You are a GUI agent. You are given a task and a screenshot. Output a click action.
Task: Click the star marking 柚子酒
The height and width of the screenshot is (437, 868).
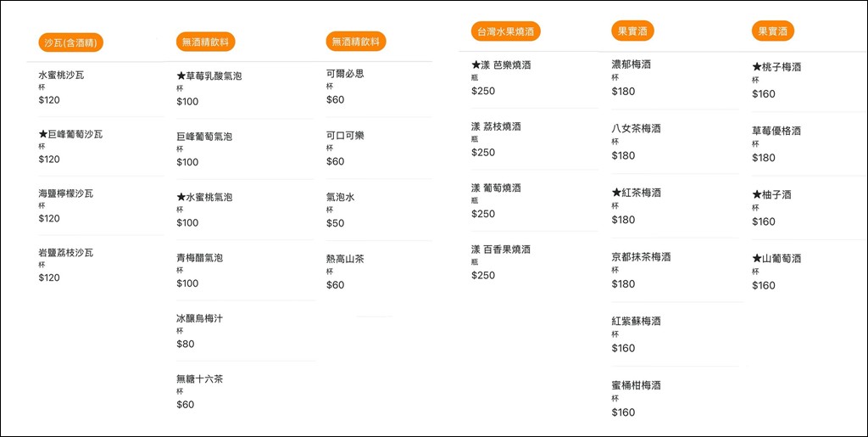757,196
